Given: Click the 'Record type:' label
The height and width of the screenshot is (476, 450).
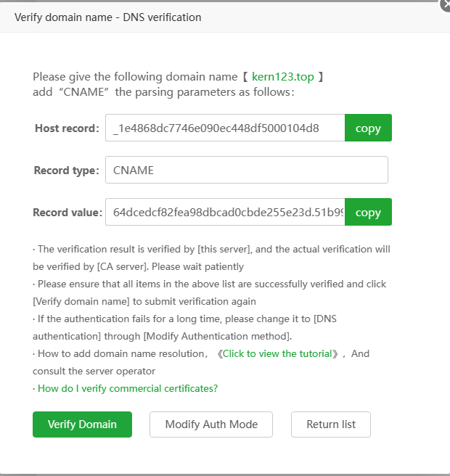Looking at the screenshot, I should (66, 171).
